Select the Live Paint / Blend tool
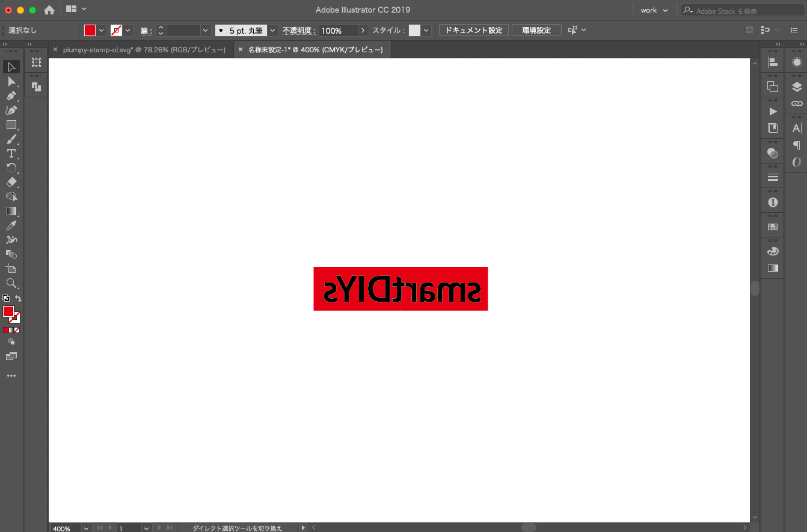This screenshot has height=532, width=807. pyautogui.click(x=11, y=254)
